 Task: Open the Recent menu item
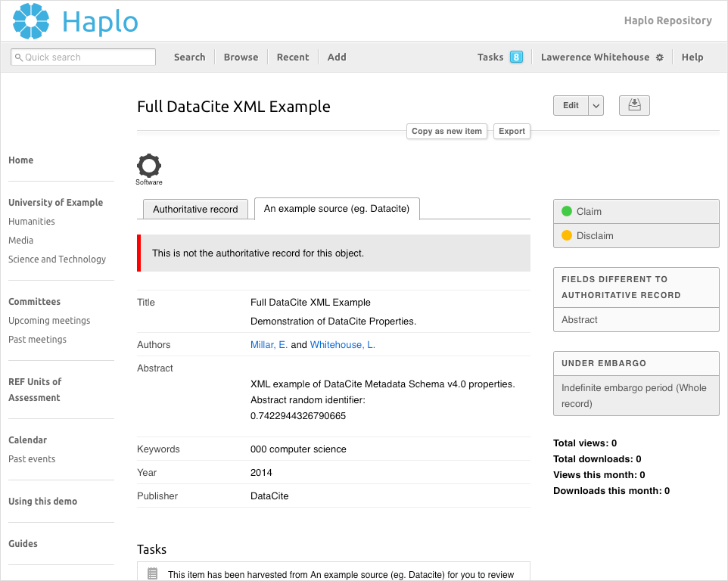293,57
